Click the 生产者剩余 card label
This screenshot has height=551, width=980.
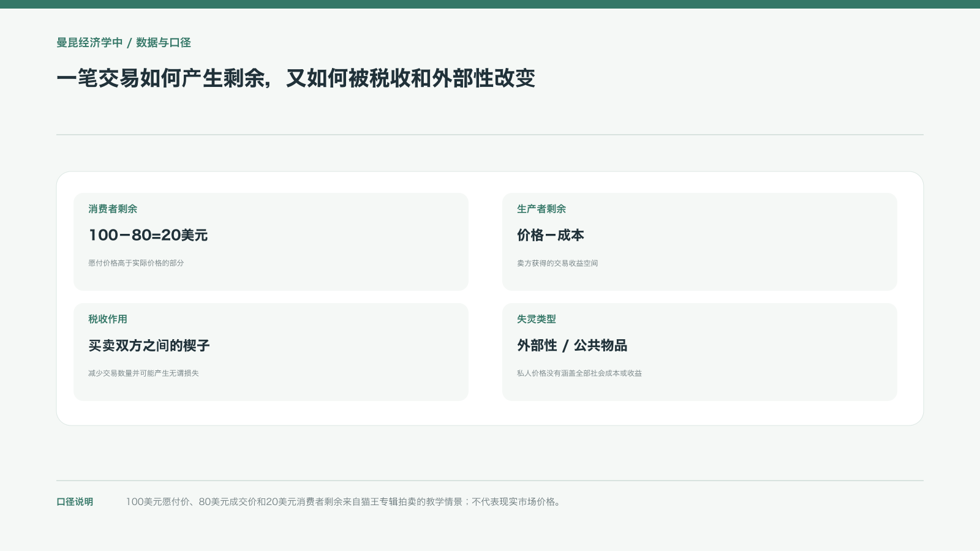tap(541, 209)
